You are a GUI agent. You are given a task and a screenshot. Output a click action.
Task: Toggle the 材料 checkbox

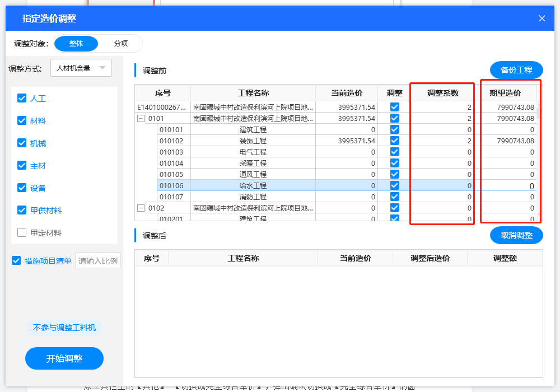coord(22,121)
